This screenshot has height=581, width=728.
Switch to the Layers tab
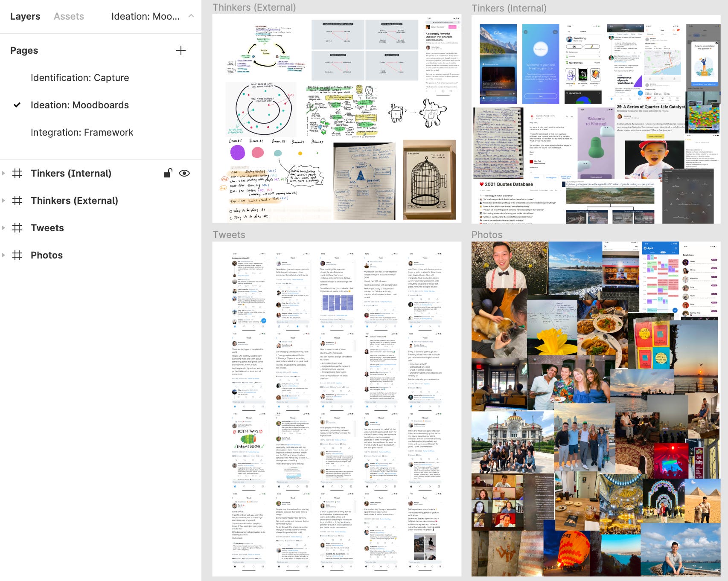[x=25, y=17]
